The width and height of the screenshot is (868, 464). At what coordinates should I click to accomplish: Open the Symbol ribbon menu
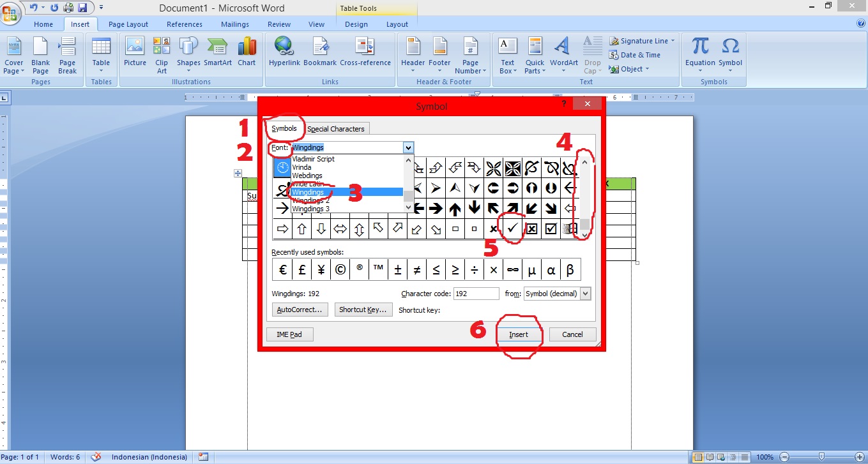click(x=730, y=56)
